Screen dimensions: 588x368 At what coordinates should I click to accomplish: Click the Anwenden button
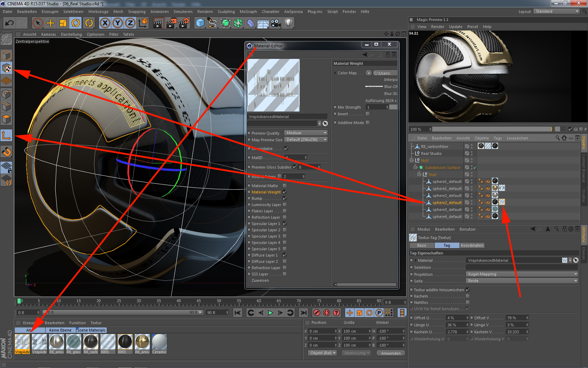pyautogui.click(x=391, y=353)
